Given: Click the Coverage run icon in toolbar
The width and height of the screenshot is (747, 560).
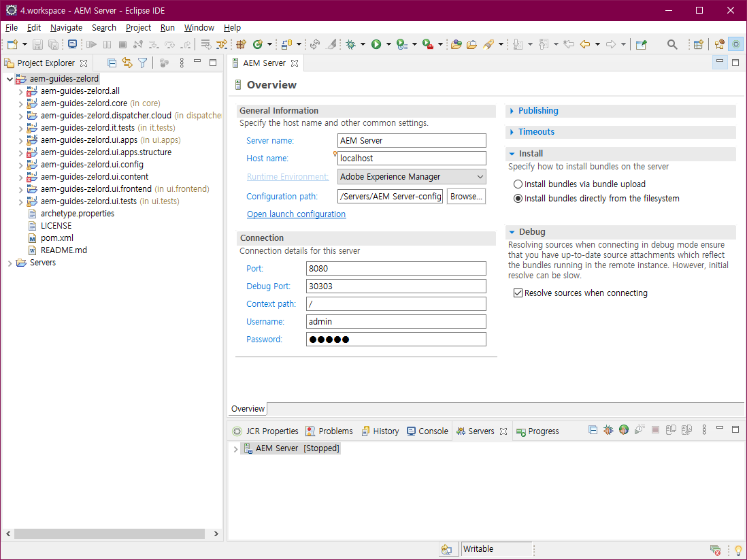Looking at the screenshot, I should point(402,44).
